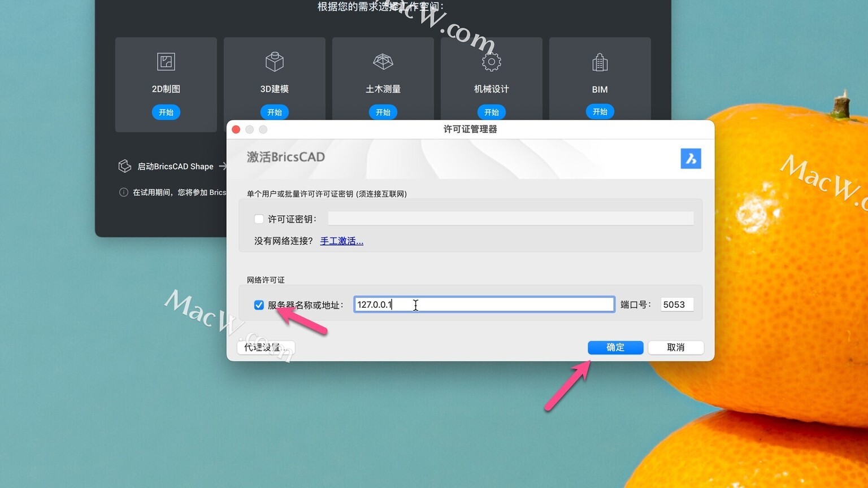Start the 土木测量 workspace with 开始
The height and width of the screenshot is (488, 868).
383,112
